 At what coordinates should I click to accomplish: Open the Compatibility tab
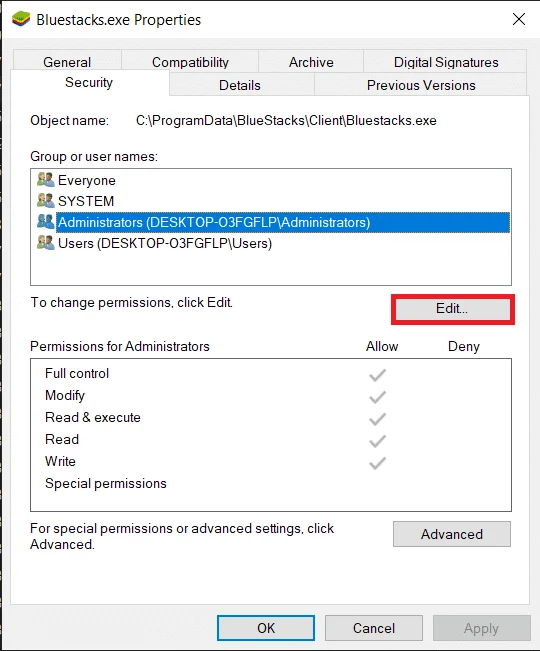(x=190, y=62)
